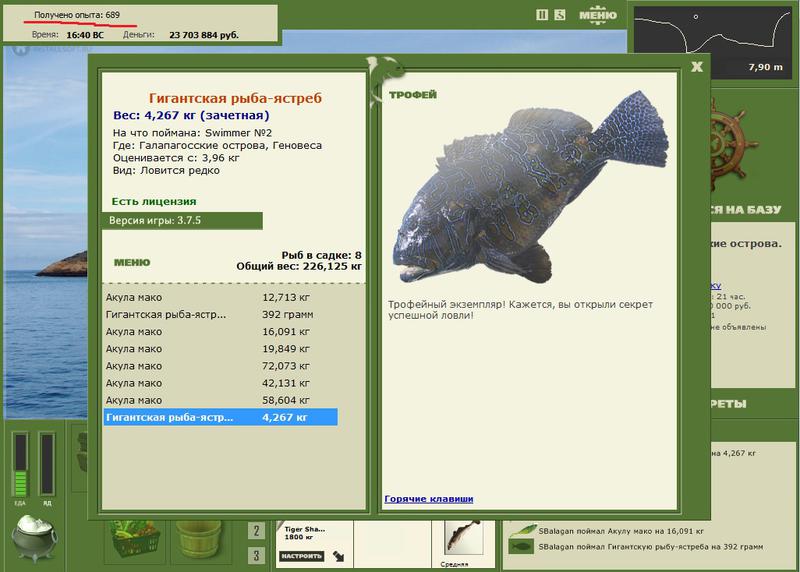Click the ЕДА food level bar
Viewport: 800px width, 572px height.
pos(20,464)
